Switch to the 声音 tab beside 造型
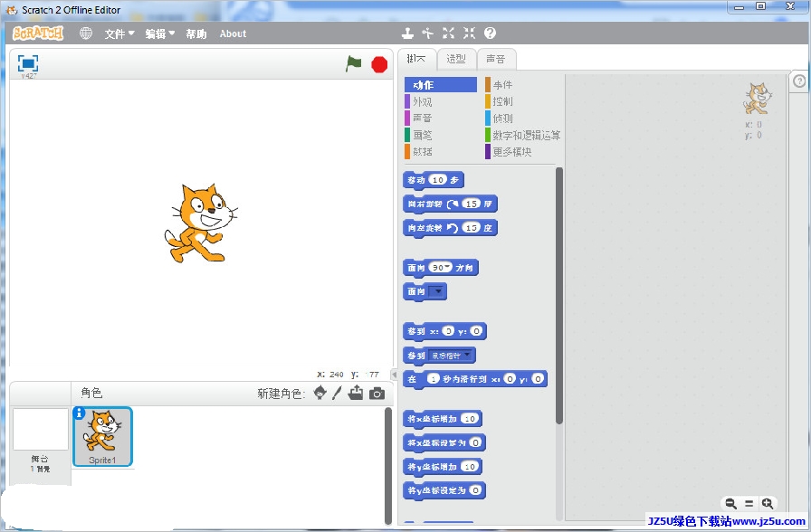The image size is (811, 532). click(x=496, y=59)
